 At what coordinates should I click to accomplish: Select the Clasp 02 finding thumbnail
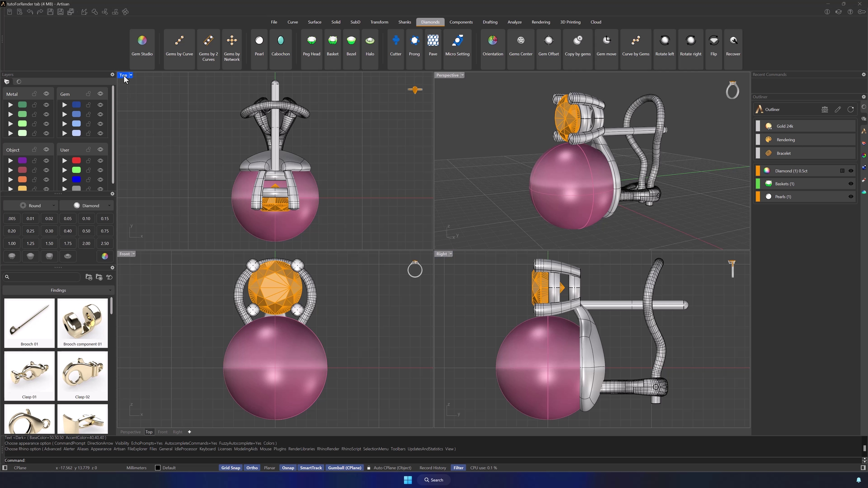(x=83, y=375)
